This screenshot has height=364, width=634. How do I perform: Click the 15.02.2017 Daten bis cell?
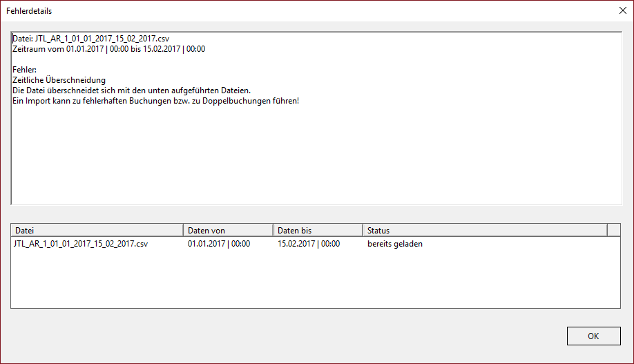(308, 244)
